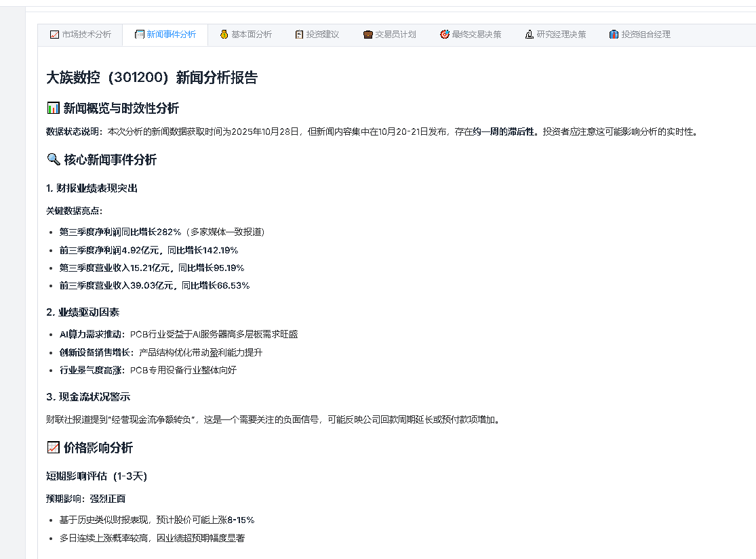The height and width of the screenshot is (559, 756).
Task: Click the chart icon on 市场技术分析 tab
Action: pyautogui.click(x=54, y=35)
